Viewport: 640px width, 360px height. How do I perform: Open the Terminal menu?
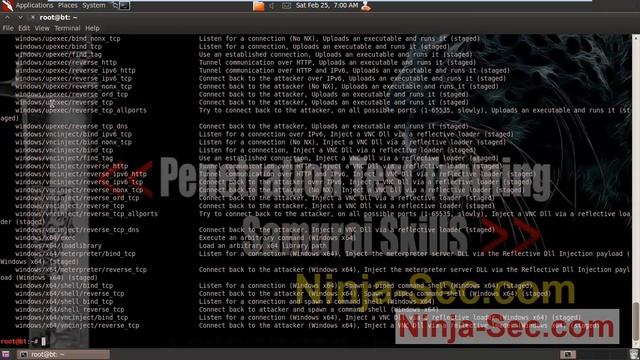tap(67, 28)
